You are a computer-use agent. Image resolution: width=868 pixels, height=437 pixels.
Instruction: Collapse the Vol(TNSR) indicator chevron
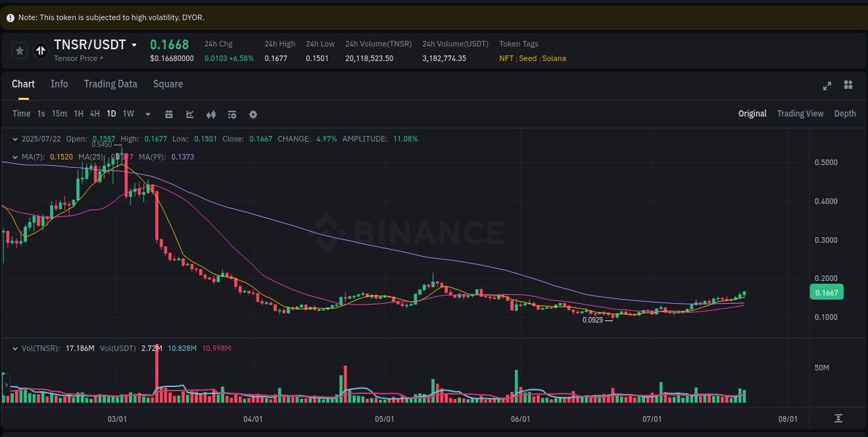pos(14,348)
